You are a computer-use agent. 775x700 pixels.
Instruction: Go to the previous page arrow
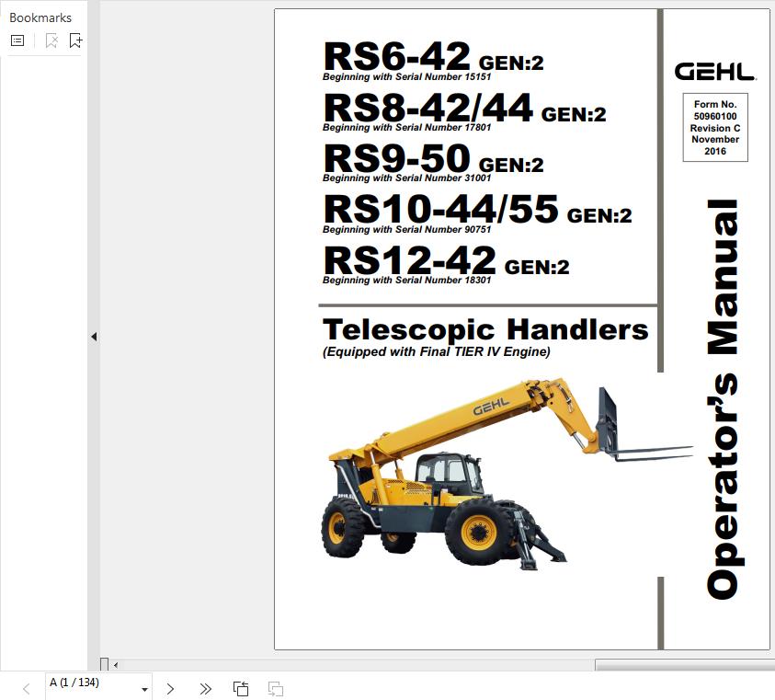click(27, 689)
